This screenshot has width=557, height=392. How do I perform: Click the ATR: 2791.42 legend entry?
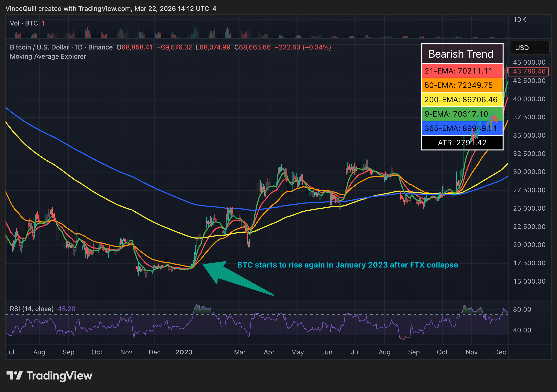(461, 143)
